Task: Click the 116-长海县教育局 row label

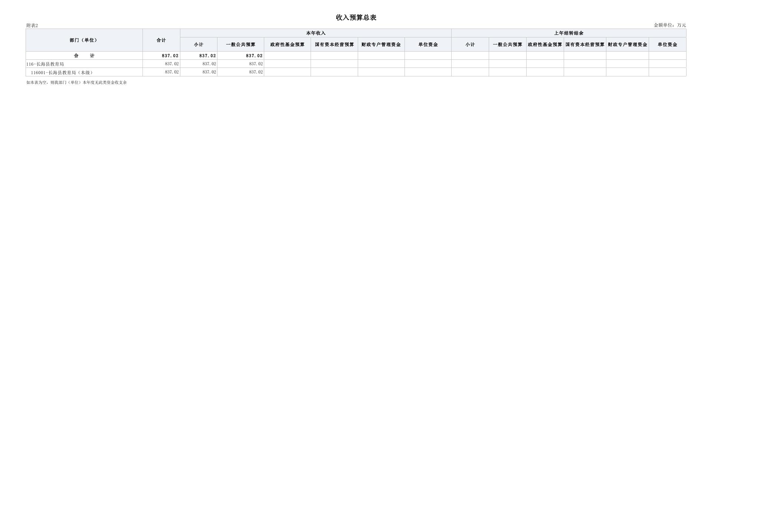Action: click(45, 64)
